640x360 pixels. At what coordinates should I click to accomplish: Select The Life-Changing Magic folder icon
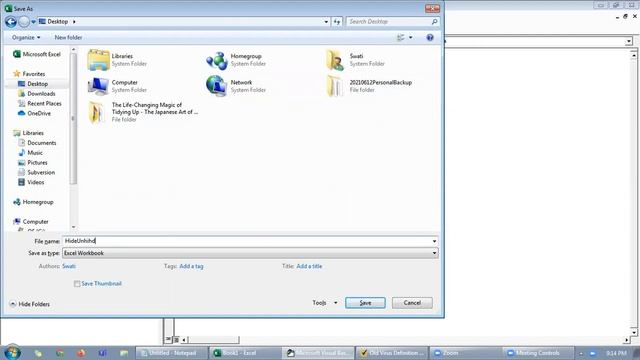click(96, 112)
